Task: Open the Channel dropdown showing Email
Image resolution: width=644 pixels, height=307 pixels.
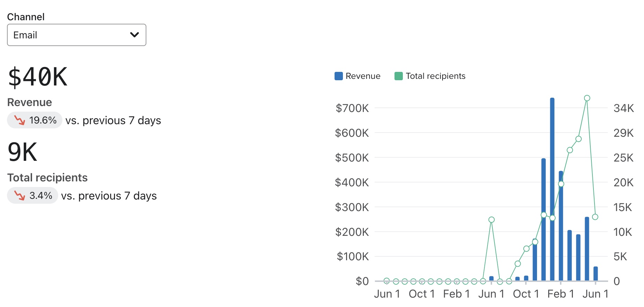Action: pyautogui.click(x=76, y=35)
